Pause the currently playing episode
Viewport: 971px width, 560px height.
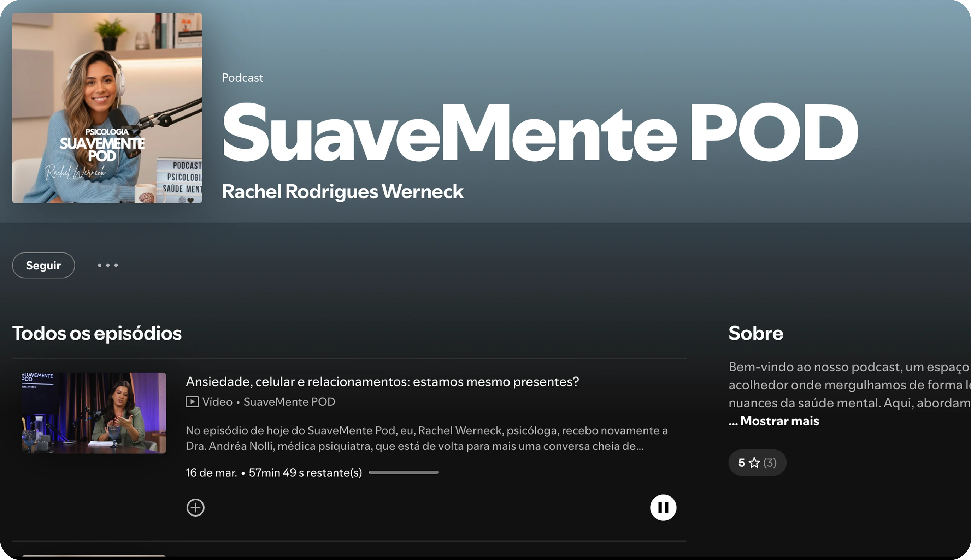[x=663, y=507]
